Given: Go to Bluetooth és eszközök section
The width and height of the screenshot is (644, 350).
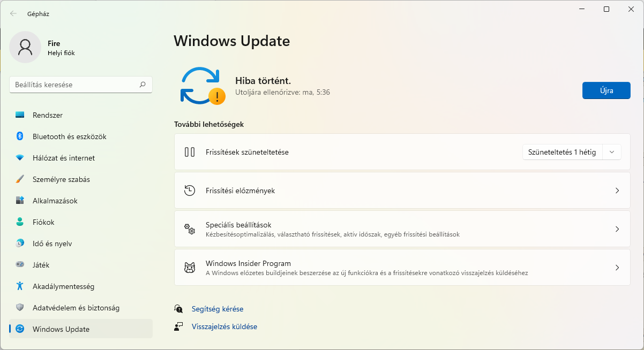Looking at the screenshot, I should point(81,136).
